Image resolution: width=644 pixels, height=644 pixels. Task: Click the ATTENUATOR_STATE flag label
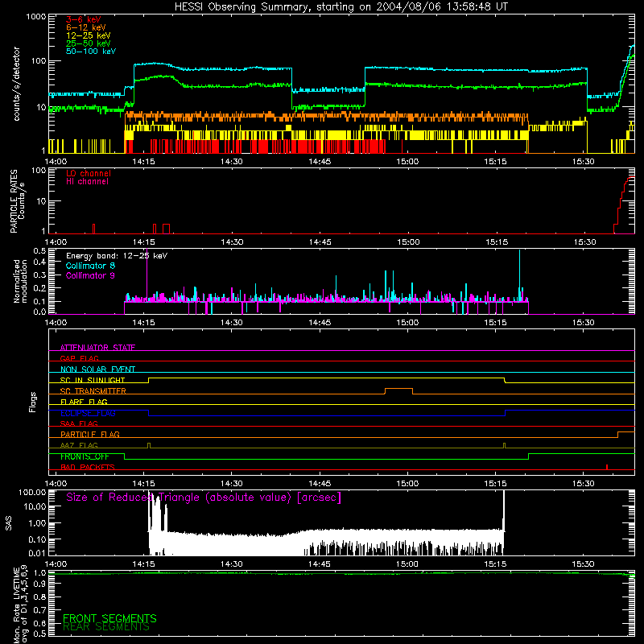[97, 348]
